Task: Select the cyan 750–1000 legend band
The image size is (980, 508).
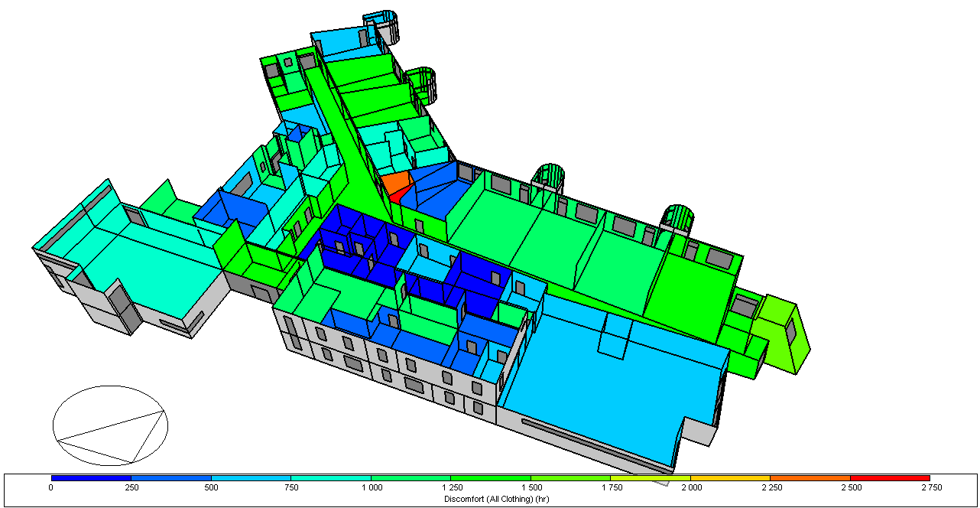Action: point(330,477)
